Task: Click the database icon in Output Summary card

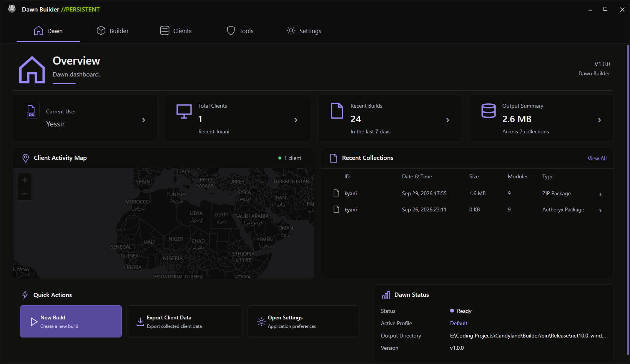Action: [489, 111]
